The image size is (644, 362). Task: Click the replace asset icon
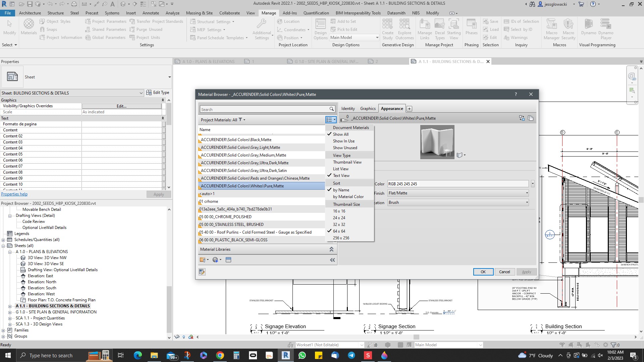pos(522,118)
